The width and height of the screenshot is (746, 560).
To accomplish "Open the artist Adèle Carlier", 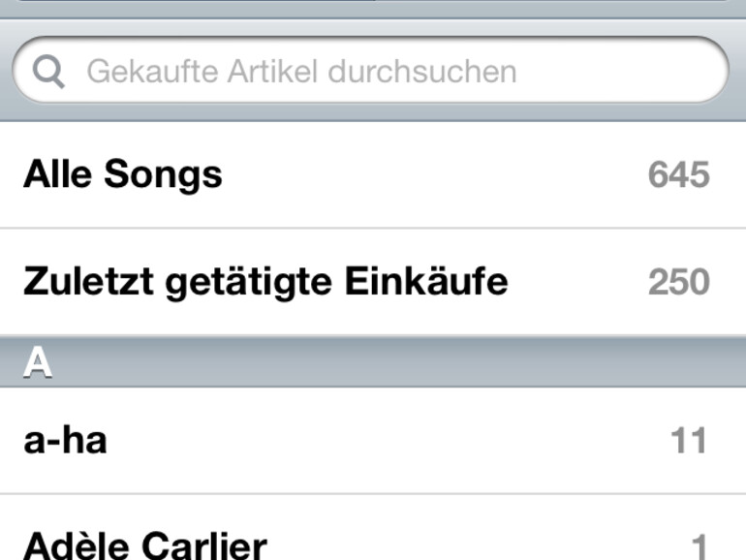I will (x=144, y=544).
